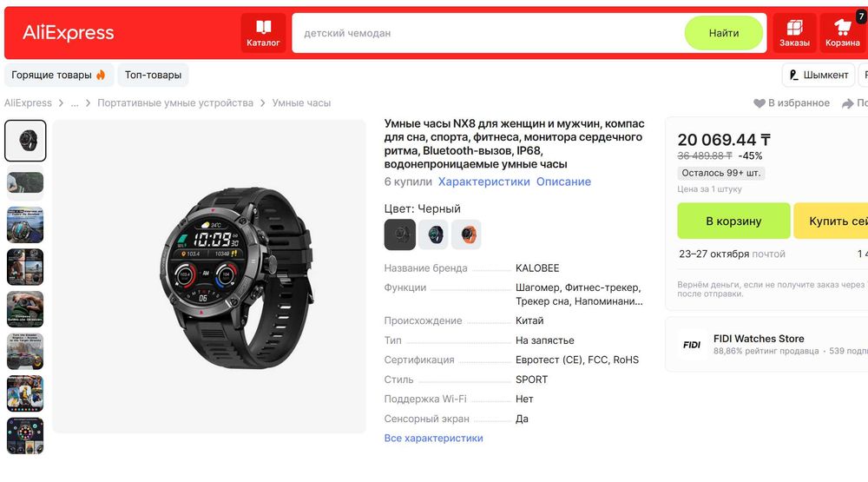The image size is (868, 482).
Task: Select the orange watch color option
Action: coord(467,234)
